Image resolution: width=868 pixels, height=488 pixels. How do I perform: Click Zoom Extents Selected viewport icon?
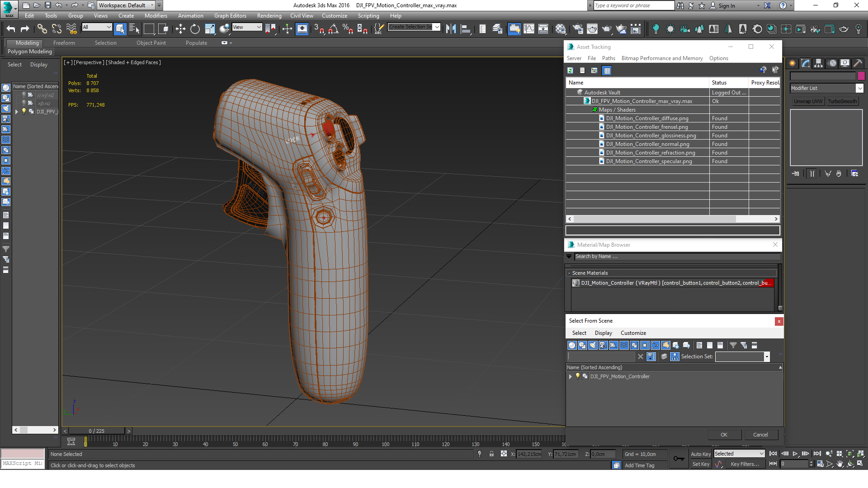[850, 454]
